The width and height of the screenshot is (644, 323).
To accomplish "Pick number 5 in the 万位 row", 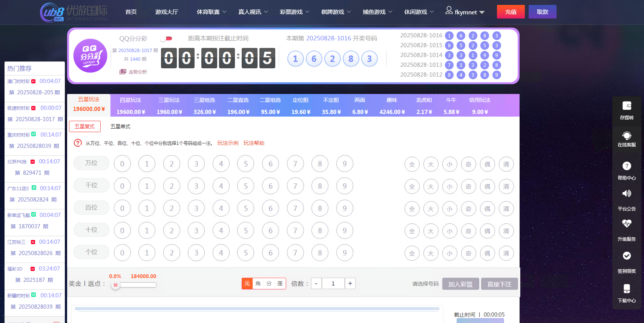I will point(245,164).
